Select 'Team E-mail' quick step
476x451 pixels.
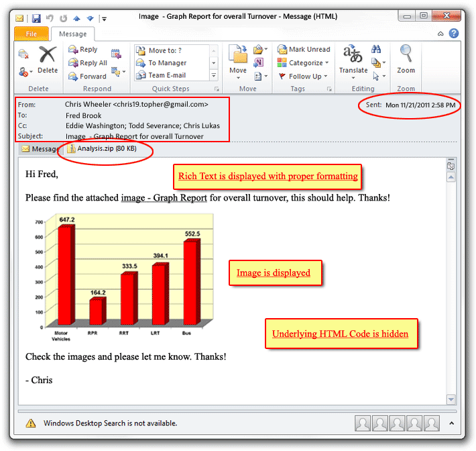[172, 75]
